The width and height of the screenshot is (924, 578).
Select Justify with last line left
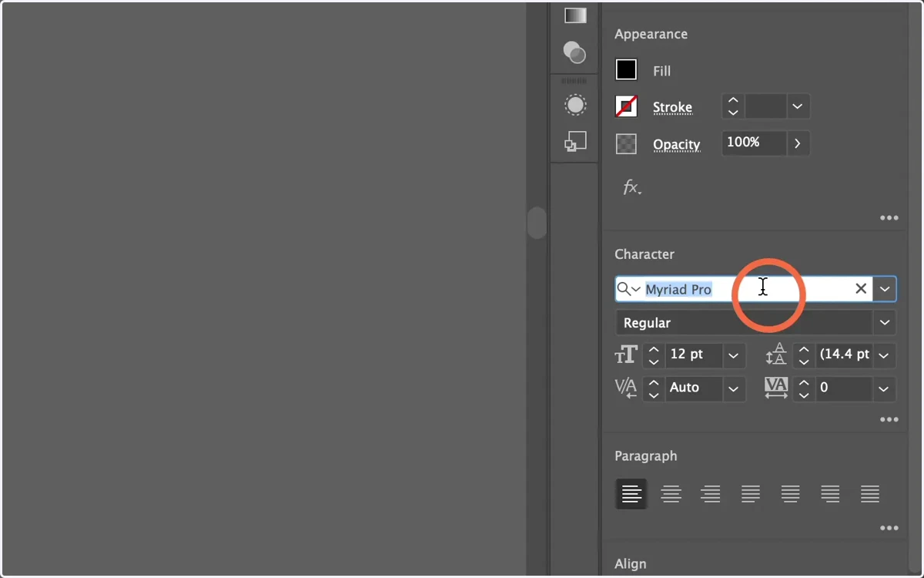click(x=751, y=494)
